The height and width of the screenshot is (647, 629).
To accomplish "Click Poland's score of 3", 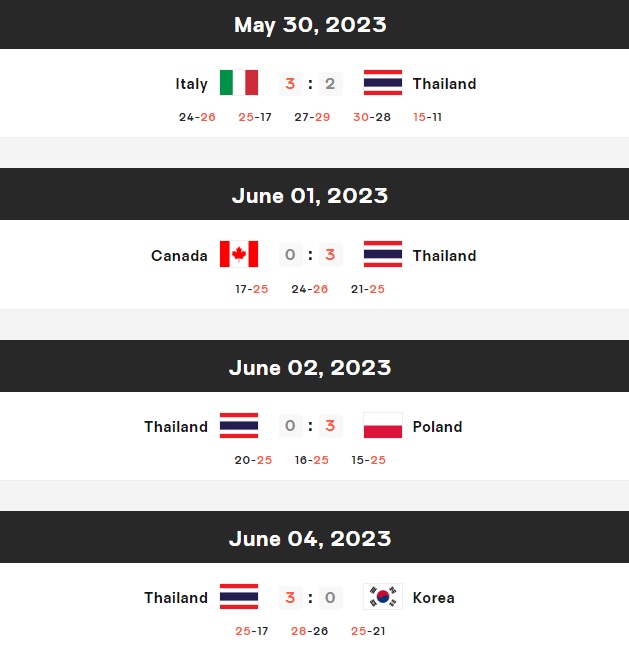I will tap(330, 426).
